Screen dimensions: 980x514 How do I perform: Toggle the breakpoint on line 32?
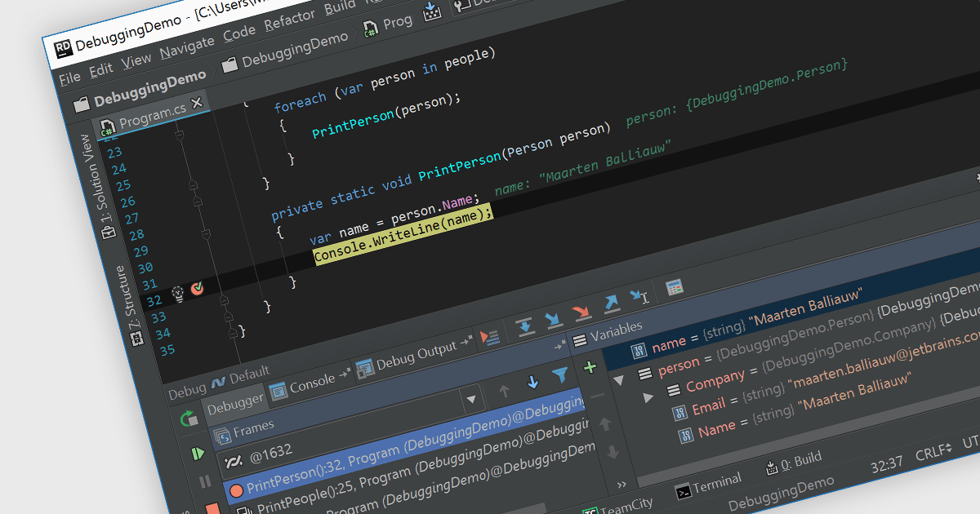coord(198,288)
